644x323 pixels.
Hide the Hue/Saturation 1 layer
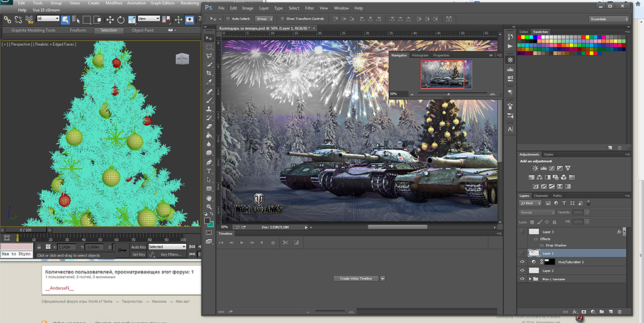pyautogui.click(x=522, y=262)
